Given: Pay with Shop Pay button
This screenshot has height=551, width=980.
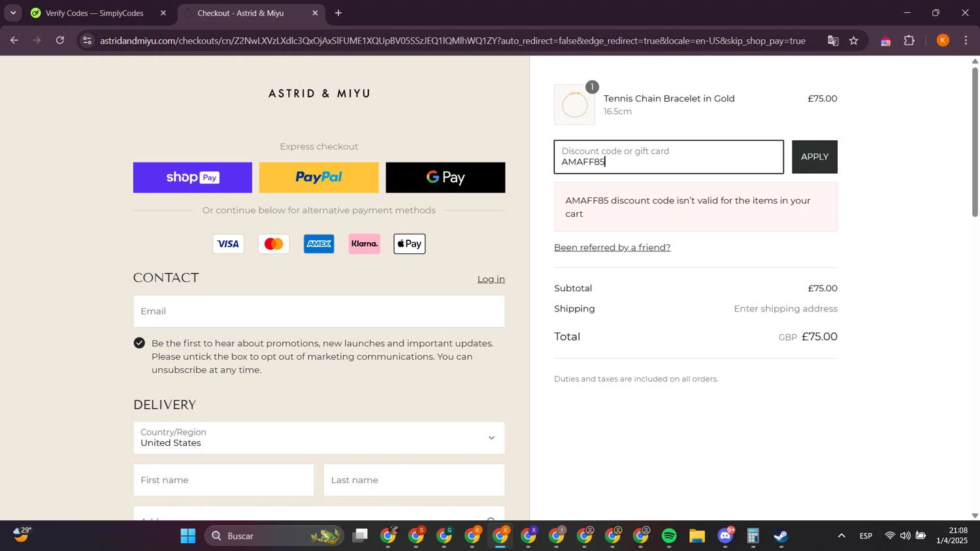Looking at the screenshot, I should click(193, 178).
